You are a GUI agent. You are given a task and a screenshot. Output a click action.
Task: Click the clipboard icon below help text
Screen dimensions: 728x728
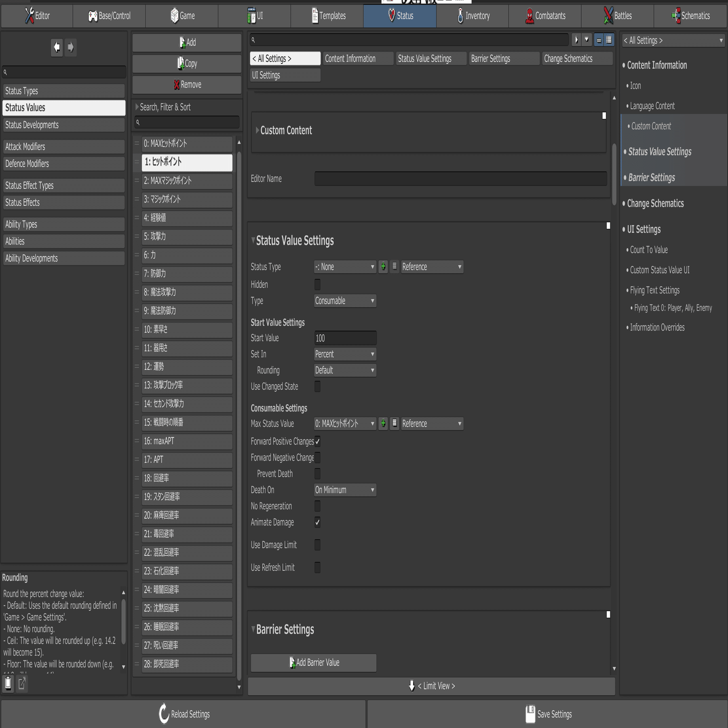[x=8, y=683]
